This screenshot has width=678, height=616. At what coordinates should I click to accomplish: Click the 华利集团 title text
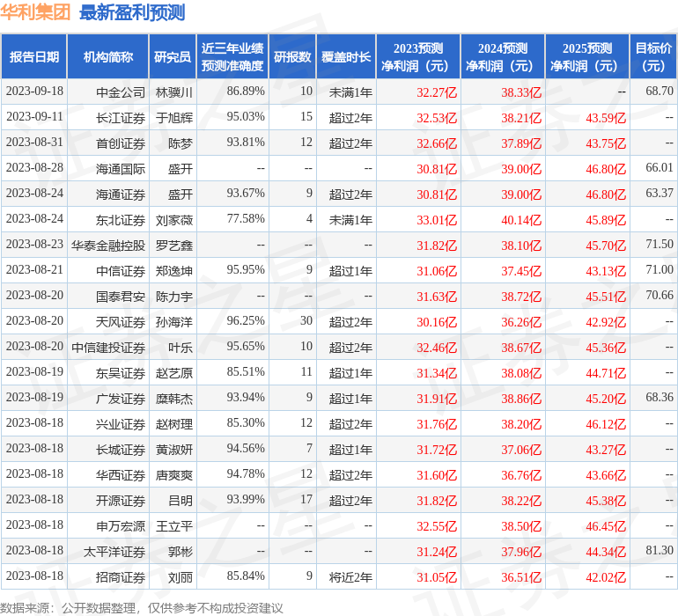pyautogui.click(x=35, y=12)
